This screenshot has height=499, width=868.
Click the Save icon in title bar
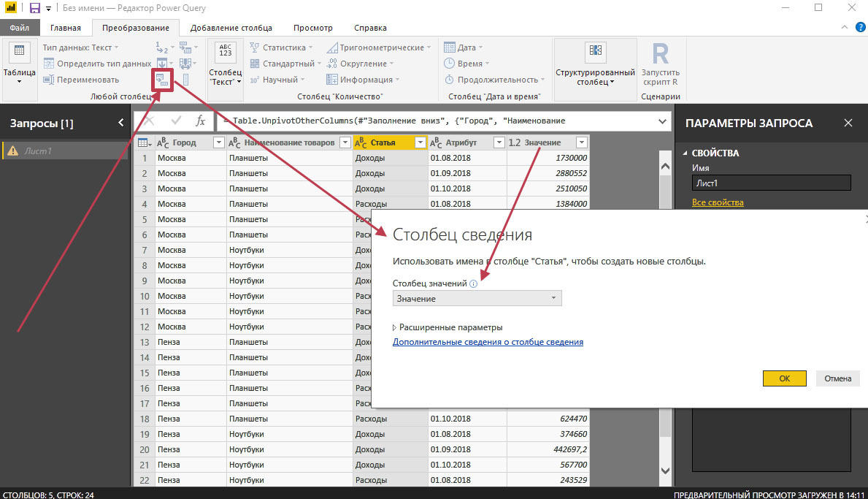coord(34,8)
